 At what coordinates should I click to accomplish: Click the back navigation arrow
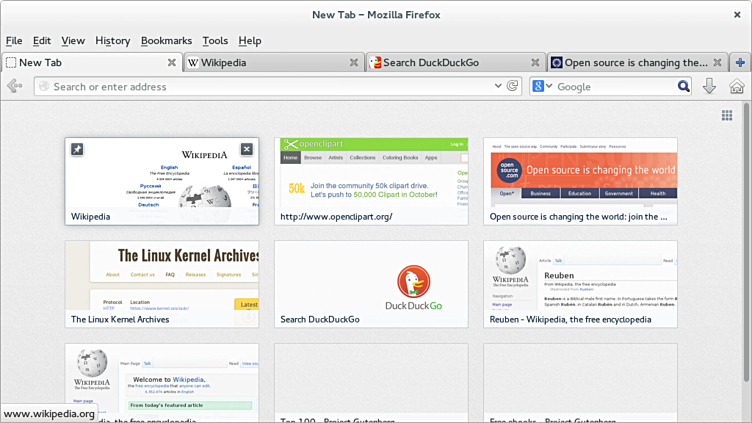[15, 87]
